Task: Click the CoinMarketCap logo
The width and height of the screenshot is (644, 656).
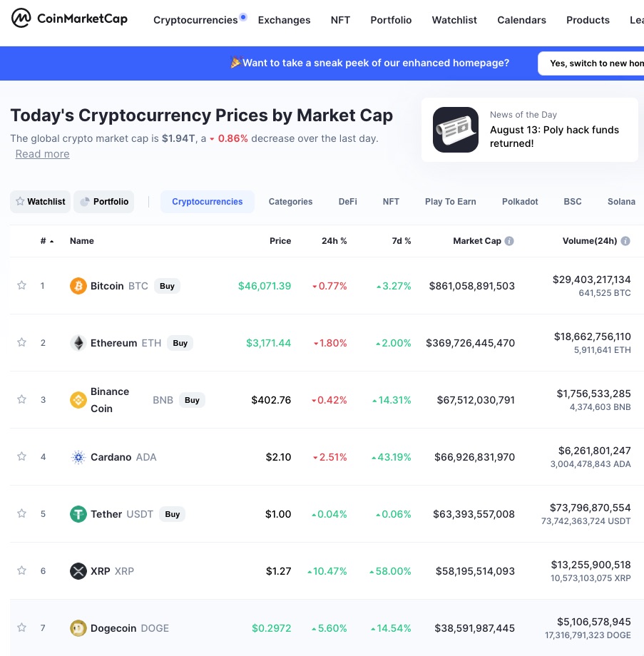Action: (70, 19)
